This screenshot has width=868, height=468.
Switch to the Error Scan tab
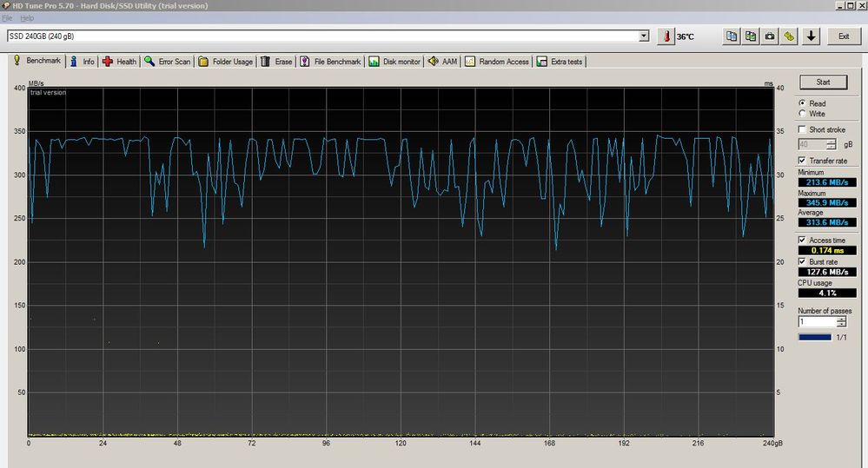point(168,62)
